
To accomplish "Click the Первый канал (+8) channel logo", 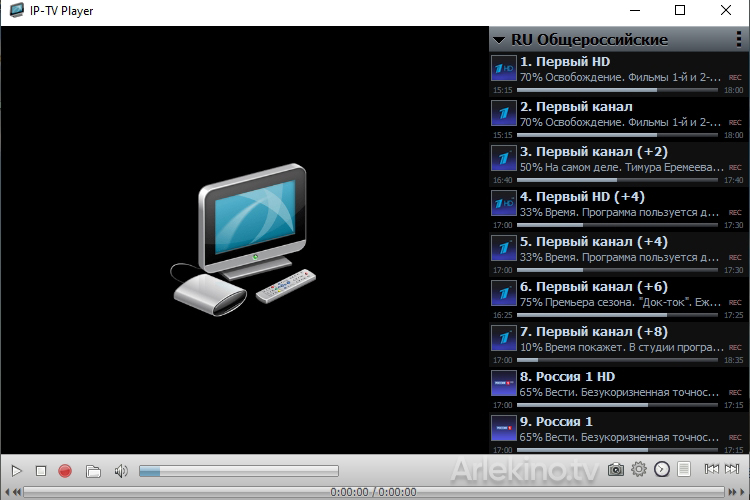I will click(x=504, y=338).
